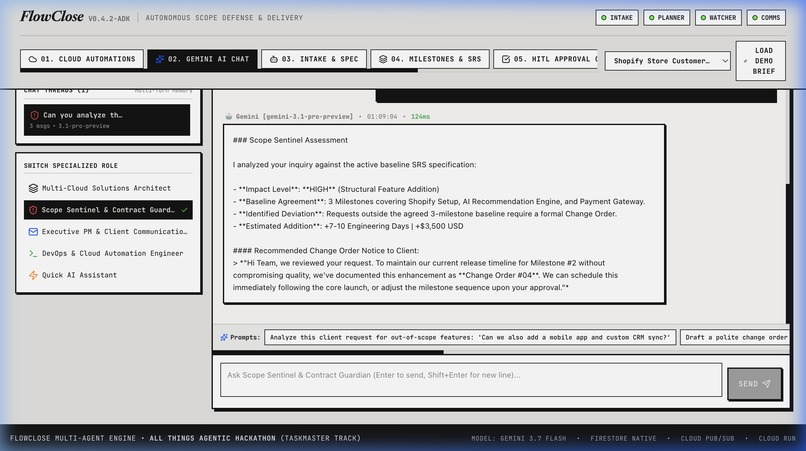
Task: Click the WATCHER agent status badge
Action: (718, 17)
